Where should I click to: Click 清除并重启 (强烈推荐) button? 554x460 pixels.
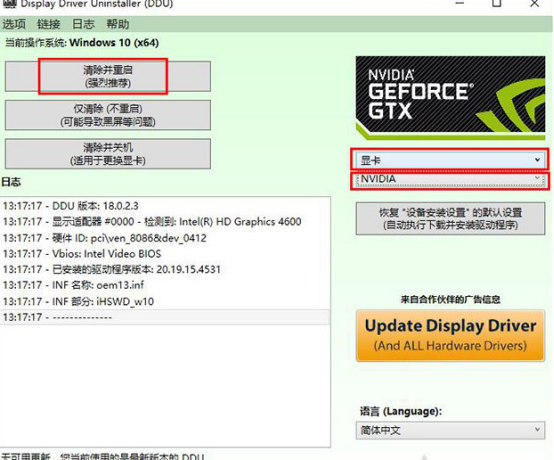pos(108,76)
